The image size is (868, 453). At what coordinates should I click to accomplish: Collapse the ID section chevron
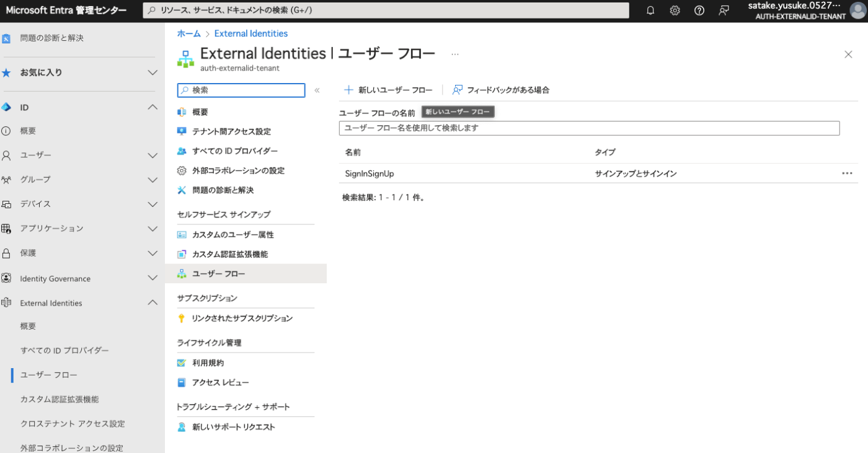pyautogui.click(x=153, y=107)
